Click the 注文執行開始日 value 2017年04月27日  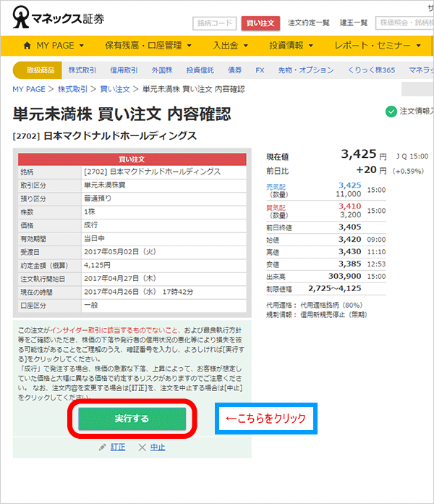(x=120, y=278)
